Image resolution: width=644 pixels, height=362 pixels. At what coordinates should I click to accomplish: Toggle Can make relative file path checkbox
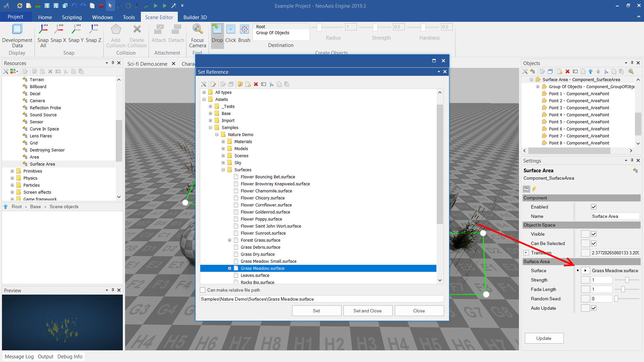click(203, 290)
